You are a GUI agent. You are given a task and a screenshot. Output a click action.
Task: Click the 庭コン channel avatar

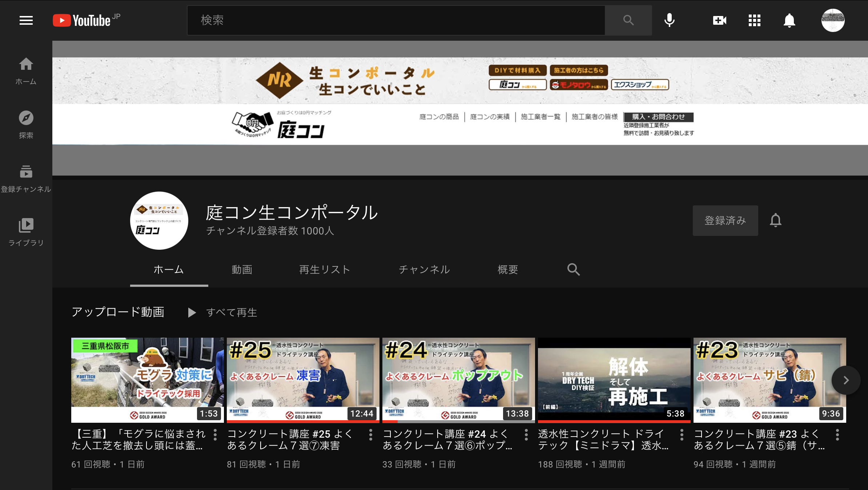pyautogui.click(x=159, y=221)
